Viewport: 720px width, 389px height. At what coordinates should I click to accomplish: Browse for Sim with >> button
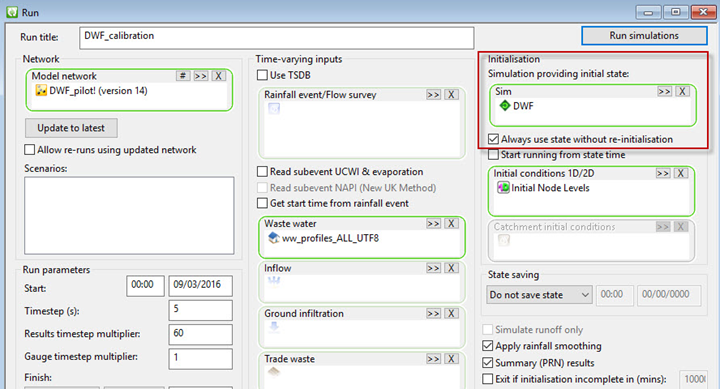pyautogui.click(x=664, y=91)
